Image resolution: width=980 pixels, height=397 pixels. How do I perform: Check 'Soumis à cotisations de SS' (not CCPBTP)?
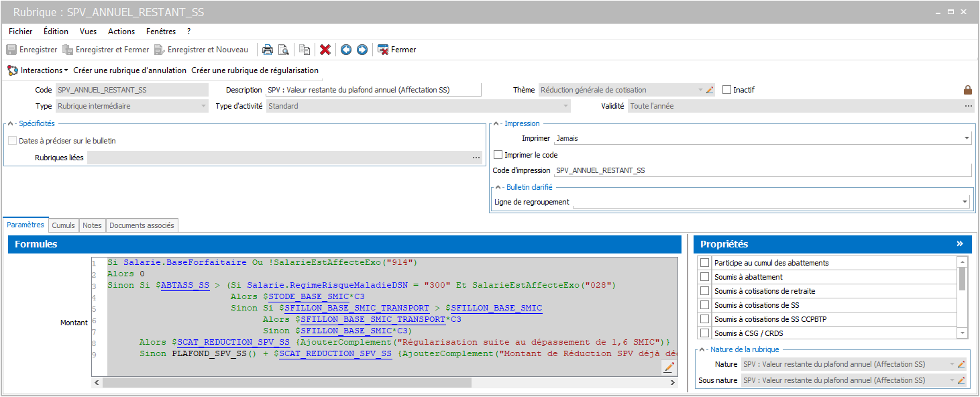point(704,305)
